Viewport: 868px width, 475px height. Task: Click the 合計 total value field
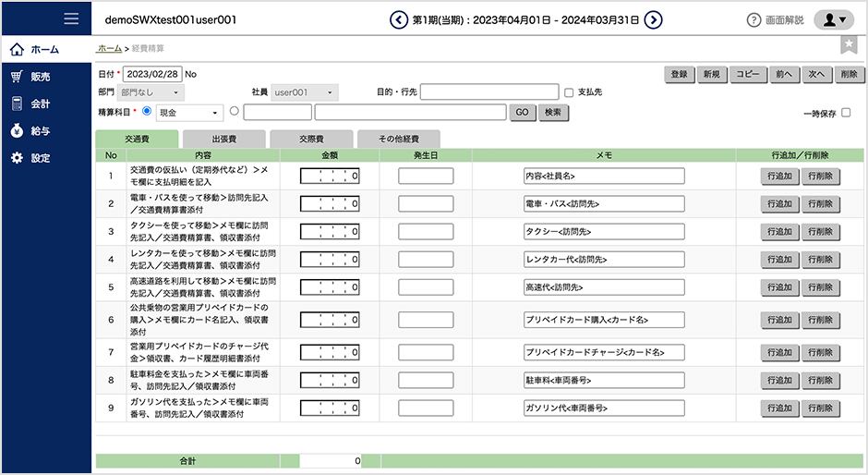331,460
